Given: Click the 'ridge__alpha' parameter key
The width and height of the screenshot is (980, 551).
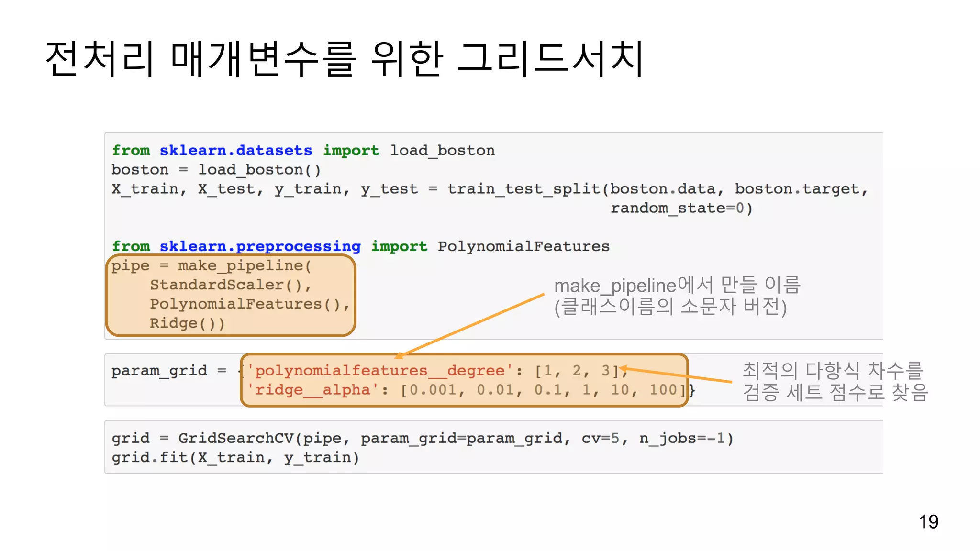Looking at the screenshot, I should (313, 390).
